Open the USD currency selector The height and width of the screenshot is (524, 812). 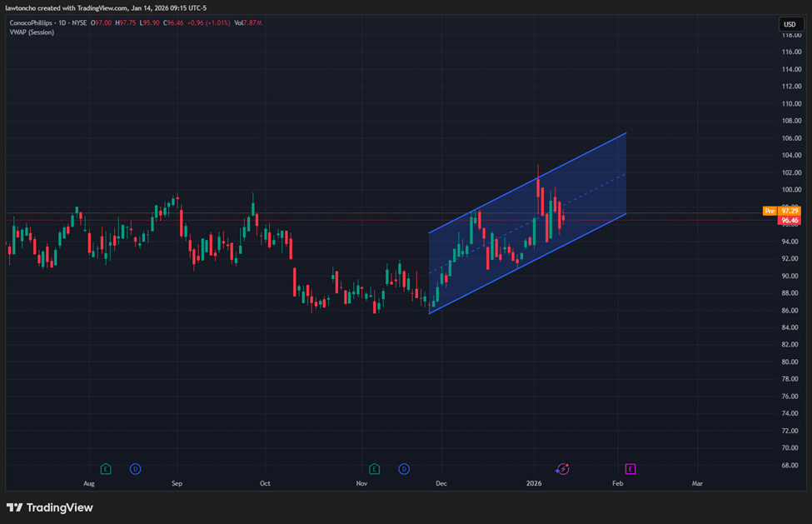790,24
